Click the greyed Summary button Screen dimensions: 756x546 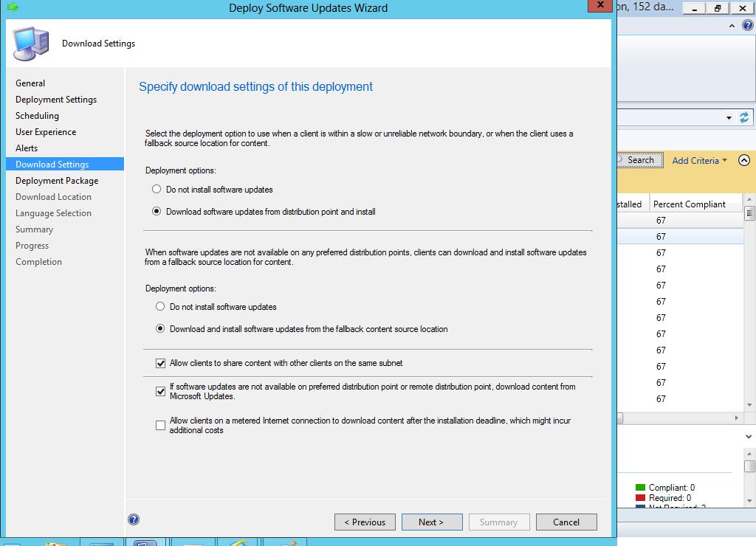499,522
